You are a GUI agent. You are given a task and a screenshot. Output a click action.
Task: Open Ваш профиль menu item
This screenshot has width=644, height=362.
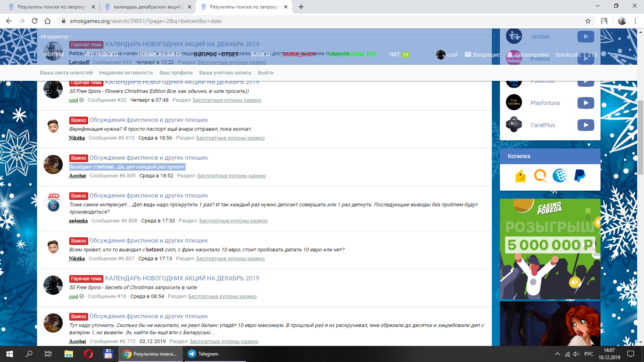(176, 73)
